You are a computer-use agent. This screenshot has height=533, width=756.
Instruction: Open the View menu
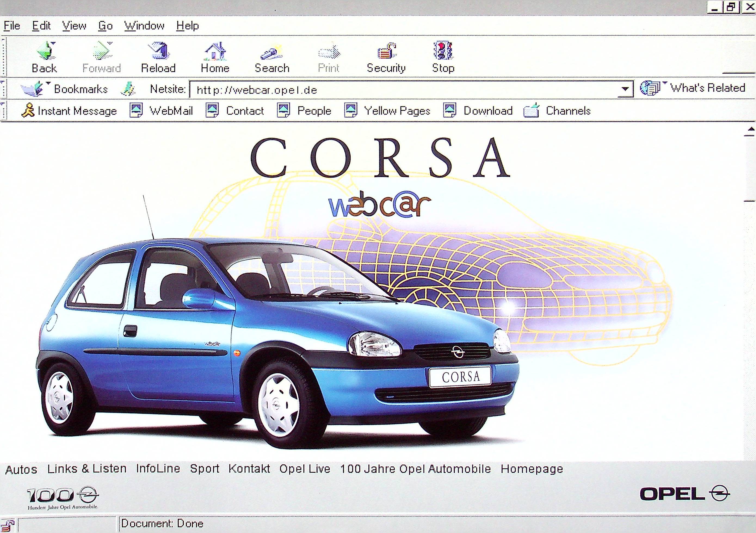[x=74, y=25]
